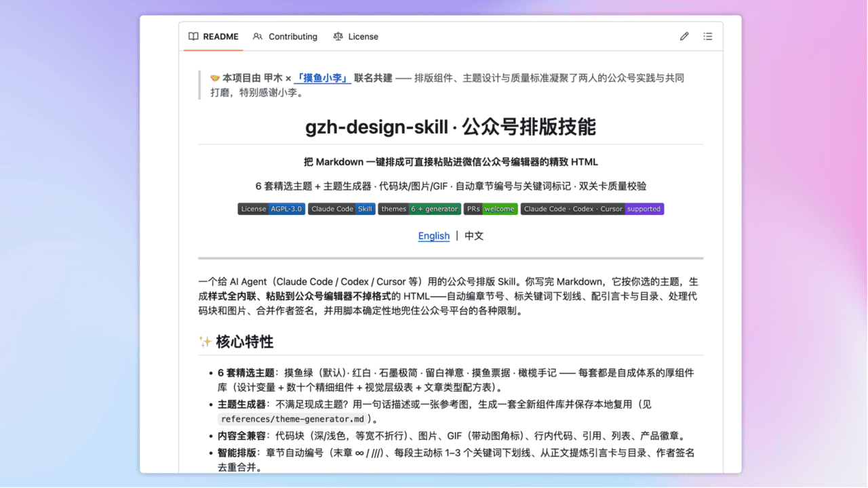Click the License AGPL-3.0 badge

coord(271,209)
